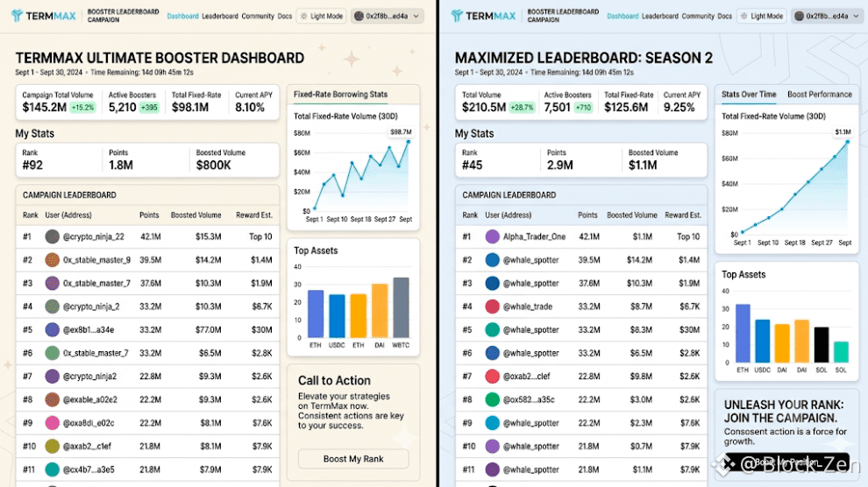Open Community in the right panel navigation
The image size is (868, 487).
(x=698, y=16)
